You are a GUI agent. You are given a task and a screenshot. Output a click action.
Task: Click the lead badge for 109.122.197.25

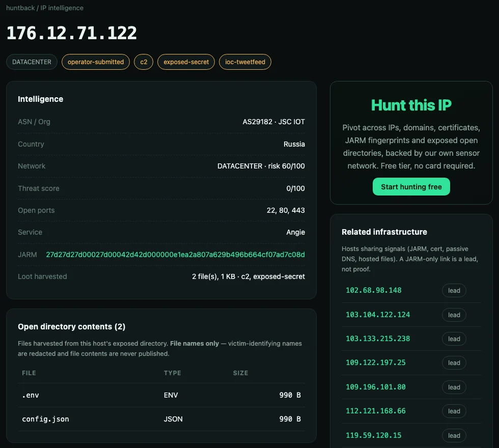454,362
